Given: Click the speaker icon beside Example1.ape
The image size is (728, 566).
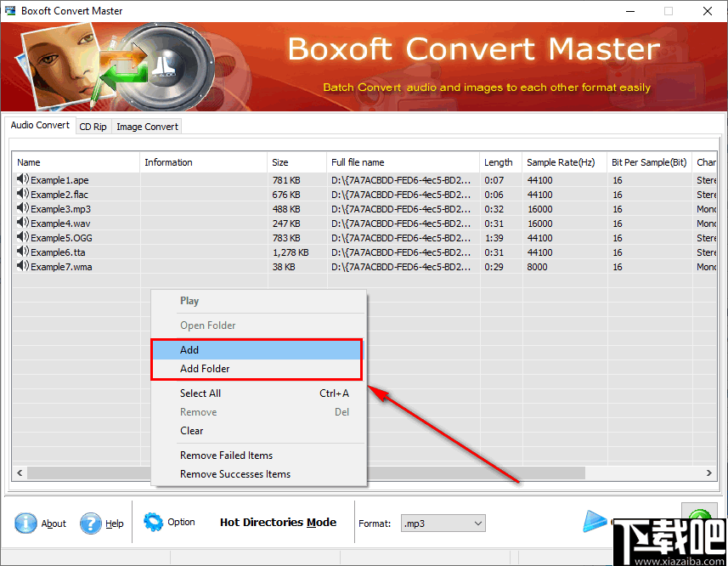Looking at the screenshot, I should tap(19, 179).
